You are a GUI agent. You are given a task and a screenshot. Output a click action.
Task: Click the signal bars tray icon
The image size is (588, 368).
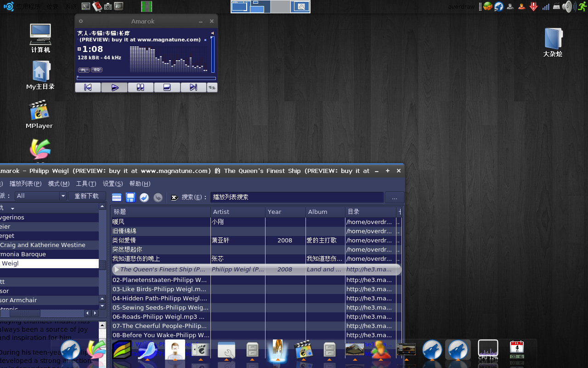[x=545, y=6]
